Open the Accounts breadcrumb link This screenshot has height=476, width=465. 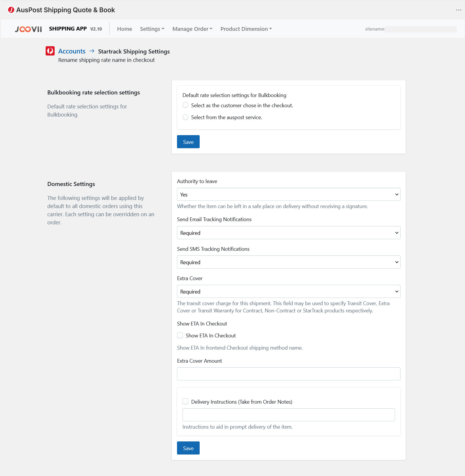(72, 51)
